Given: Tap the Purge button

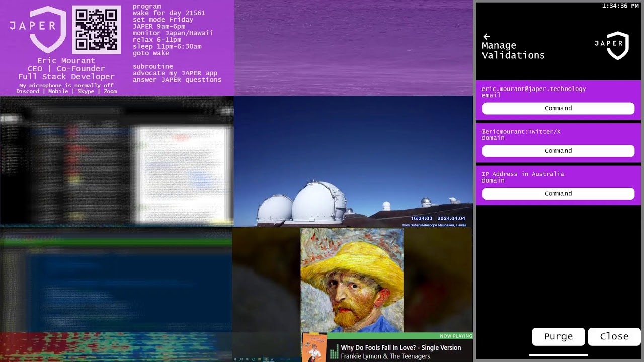Looking at the screenshot, I should pyautogui.click(x=558, y=337).
